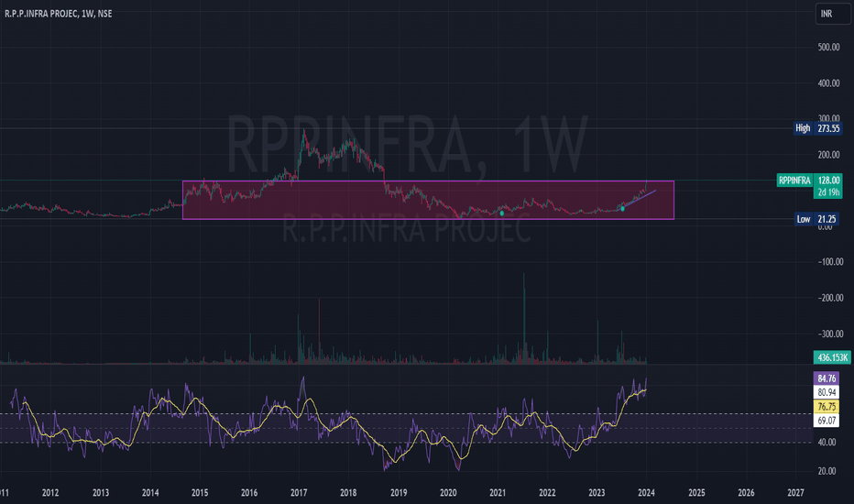
Task: Click the 40.00 RSI axis label
Action: [827, 443]
